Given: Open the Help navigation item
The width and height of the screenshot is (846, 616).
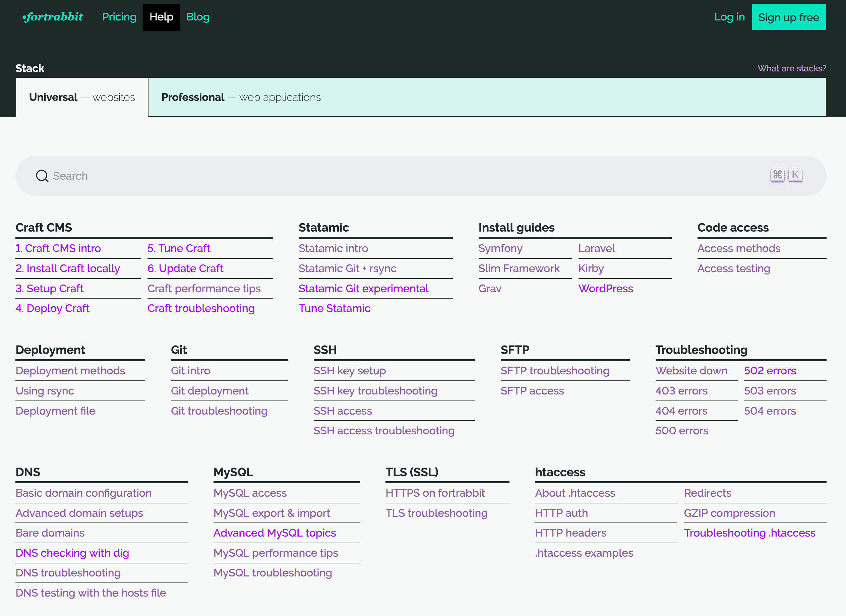Looking at the screenshot, I should [x=161, y=17].
